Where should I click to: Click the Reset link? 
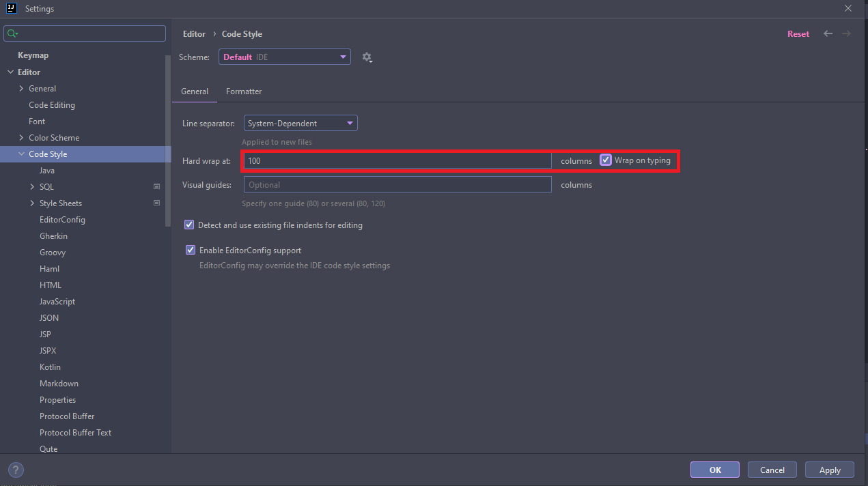798,33
